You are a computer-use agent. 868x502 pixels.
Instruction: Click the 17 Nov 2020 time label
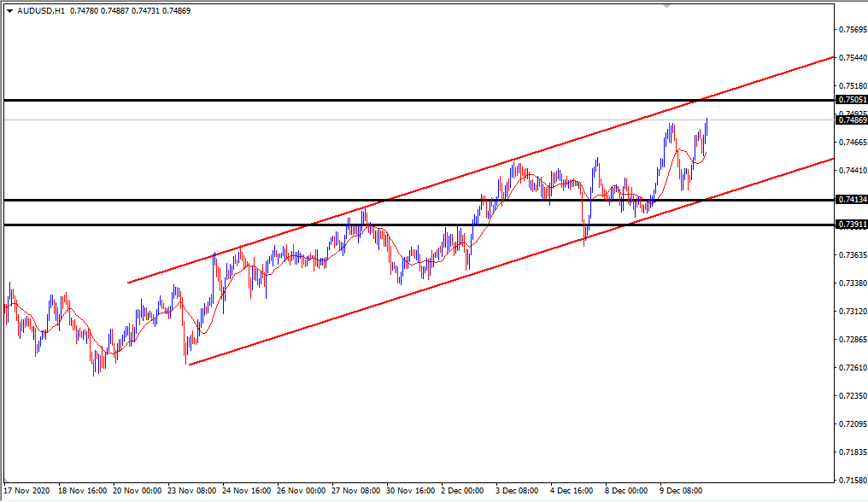coord(26,492)
